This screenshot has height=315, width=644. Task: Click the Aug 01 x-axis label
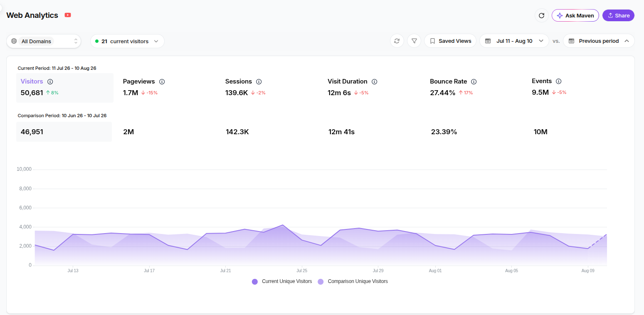tap(435, 271)
